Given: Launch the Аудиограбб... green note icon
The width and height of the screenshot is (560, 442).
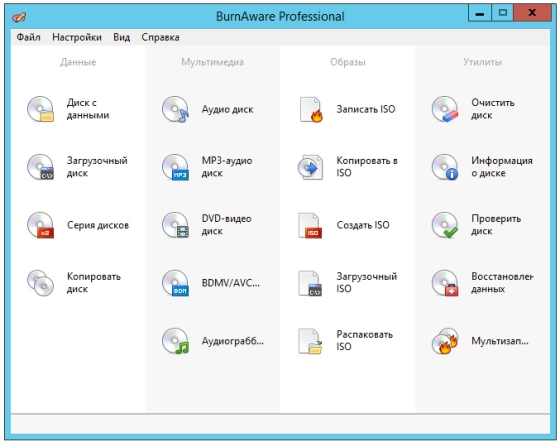Looking at the screenshot, I should 175,341.
